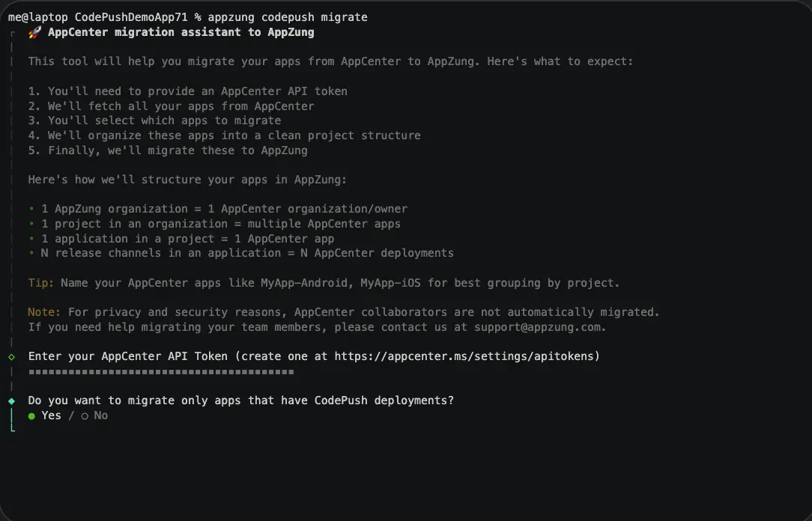Click step 3 'You'll select which apps to migrate'

[154, 121]
